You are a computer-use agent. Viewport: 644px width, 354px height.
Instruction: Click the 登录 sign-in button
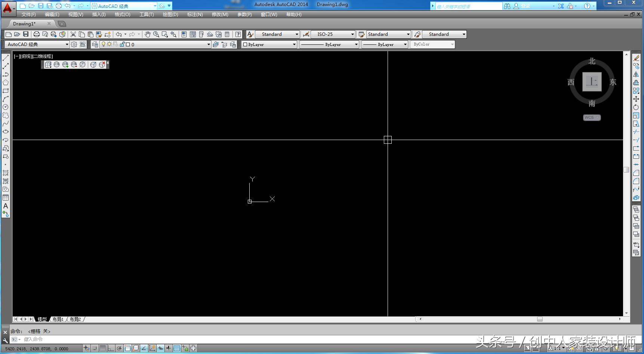[521, 6]
